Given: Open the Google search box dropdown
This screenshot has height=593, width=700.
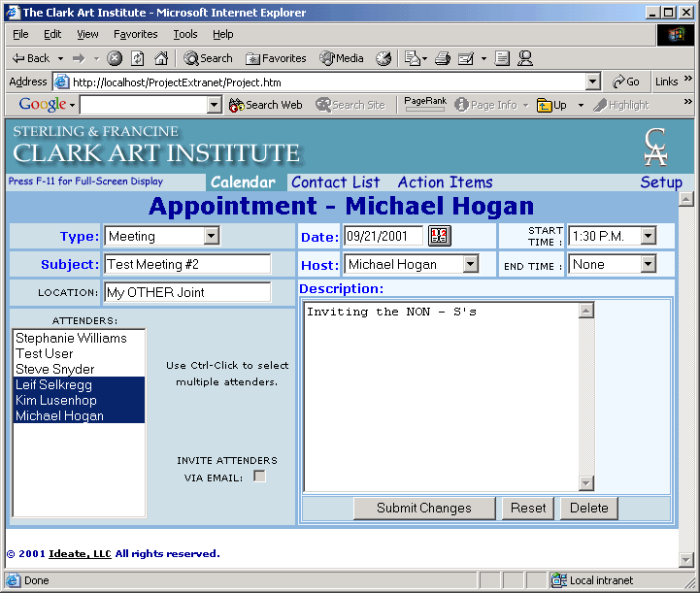Looking at the screenshot, I should (x=215, y=105).
